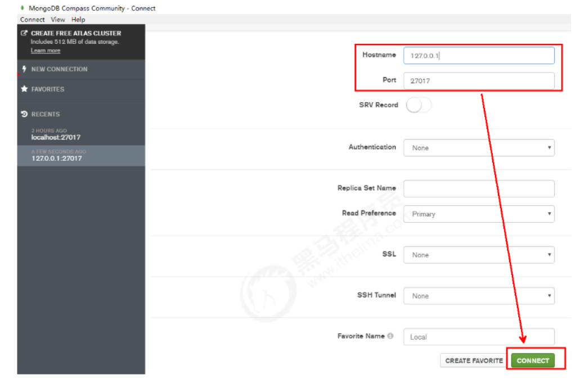Open the Read Preference dropdown

click(x=479, y=214)
